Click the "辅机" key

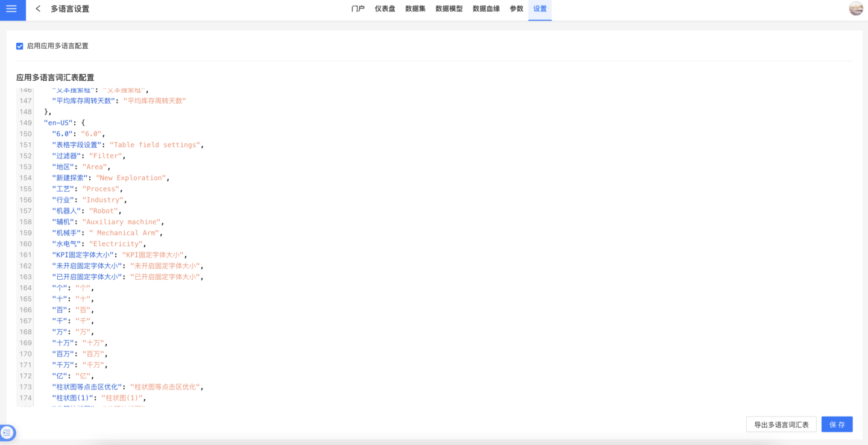(x=63, y=222)
